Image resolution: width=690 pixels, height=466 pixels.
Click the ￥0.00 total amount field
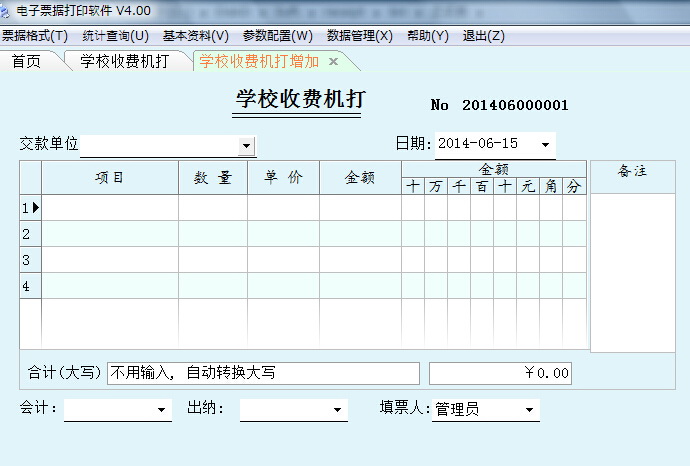coord(500,373)
